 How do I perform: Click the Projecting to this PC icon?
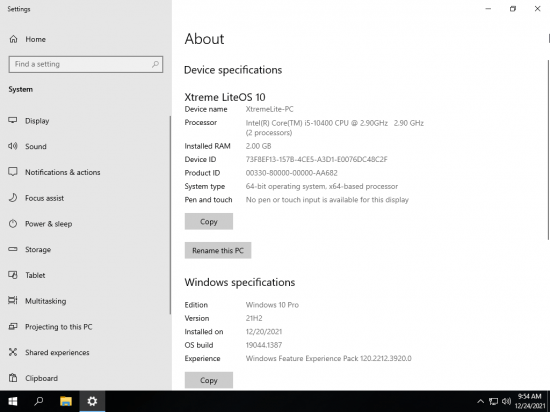click(13, 326)
